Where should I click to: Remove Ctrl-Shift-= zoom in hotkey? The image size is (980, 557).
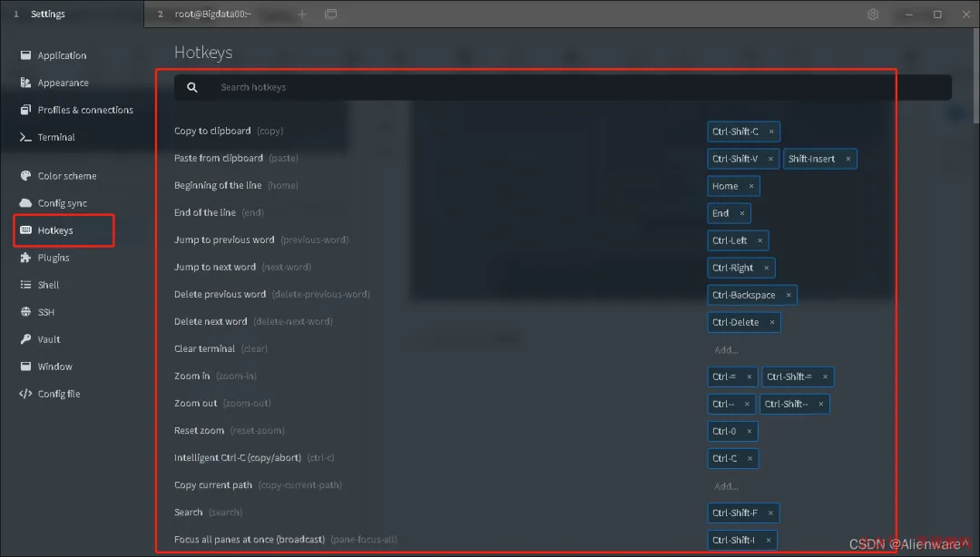pyautogui.click(x=825, y=376)
